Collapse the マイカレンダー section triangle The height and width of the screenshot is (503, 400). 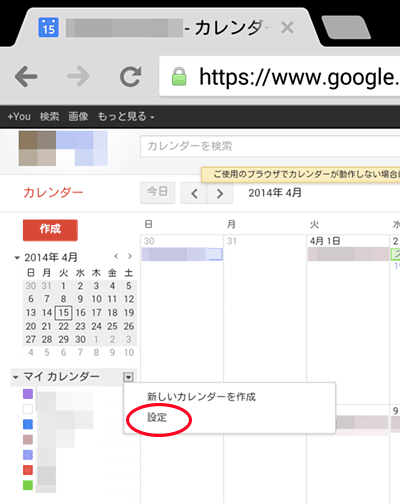coord(15,377)
